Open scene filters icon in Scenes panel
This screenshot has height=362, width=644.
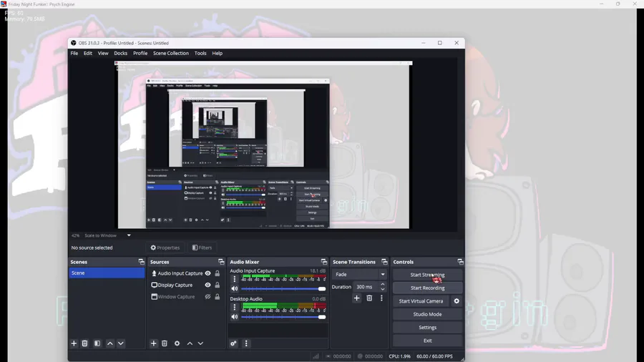tap(97, 343)
